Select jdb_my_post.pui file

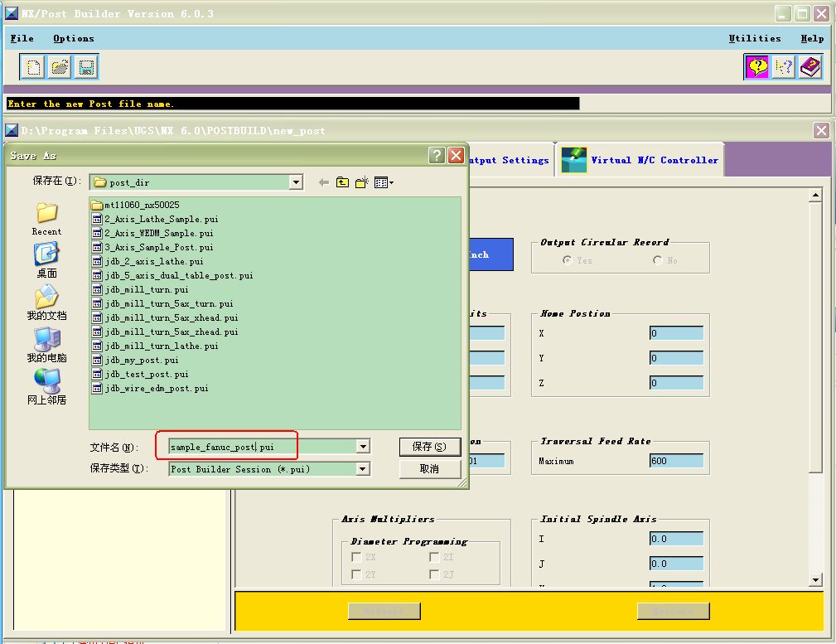pos(135,361)
